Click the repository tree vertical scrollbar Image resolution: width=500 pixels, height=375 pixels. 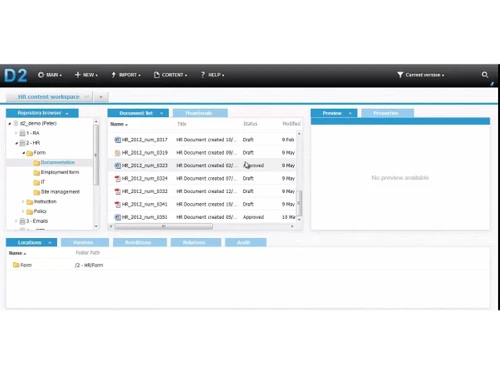(x=96, y=155)
